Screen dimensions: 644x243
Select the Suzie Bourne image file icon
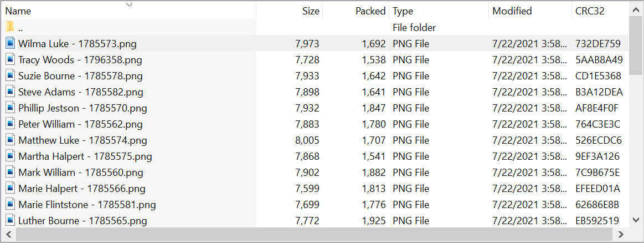click(x=11, y=75)
